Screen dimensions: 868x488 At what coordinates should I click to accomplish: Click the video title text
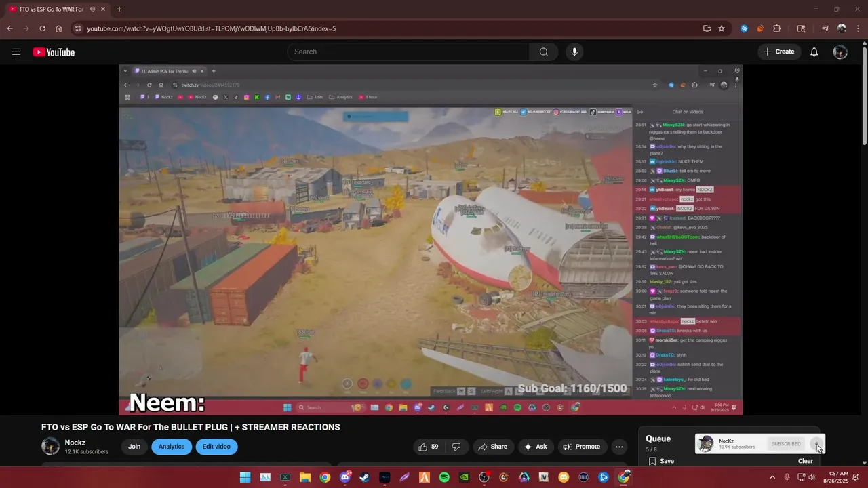[x=191, y=427]
